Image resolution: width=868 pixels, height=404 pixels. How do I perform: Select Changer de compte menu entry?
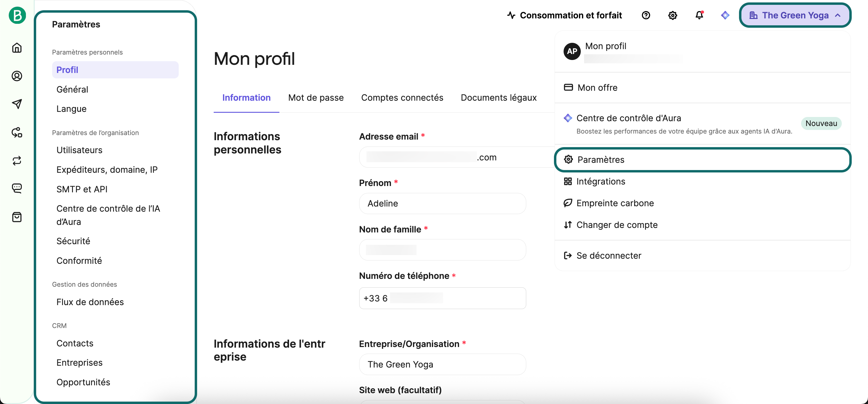tap(617, 225)
